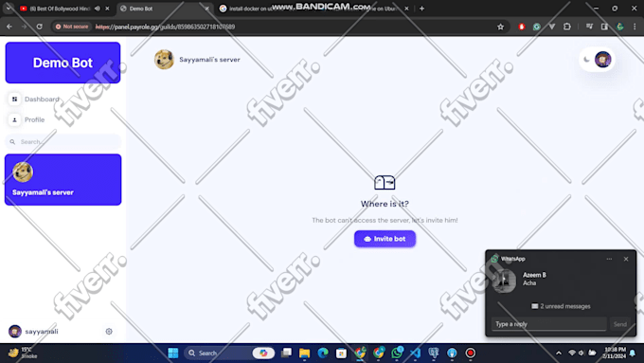Open File Explorer from taskbar
644x363 pixels.
(x=304, y=354)
